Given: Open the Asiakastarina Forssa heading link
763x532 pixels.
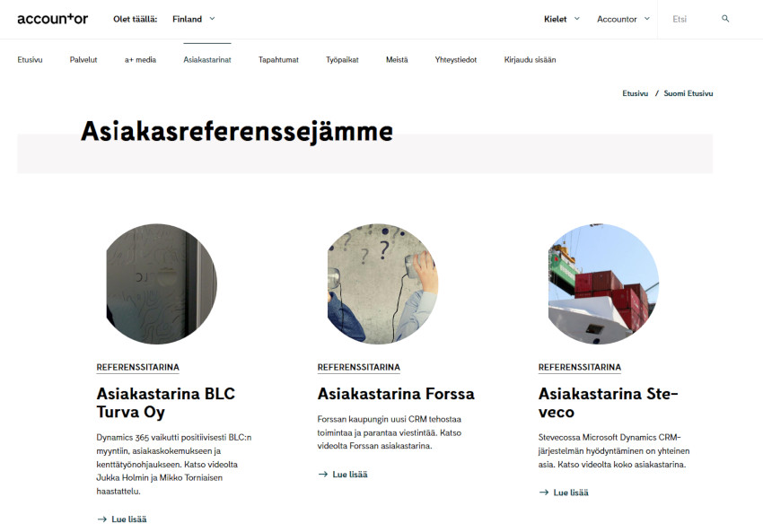Looking at the screenshot, I should click(x=396, y=394).
